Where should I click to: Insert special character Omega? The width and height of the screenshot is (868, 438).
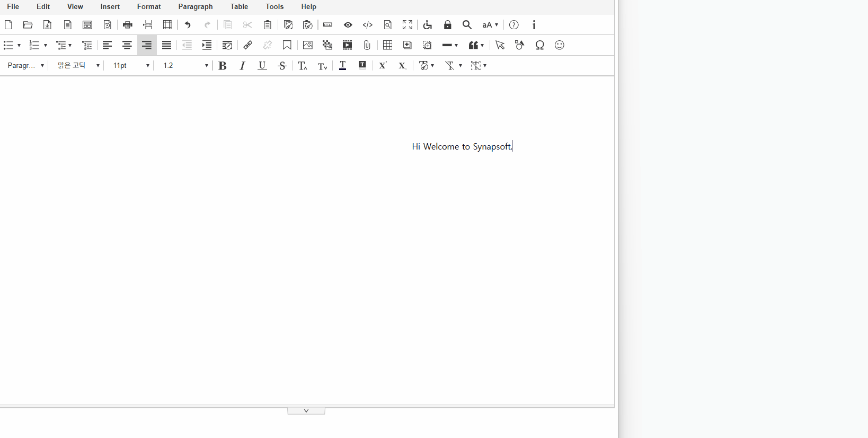tap(540, 45)
